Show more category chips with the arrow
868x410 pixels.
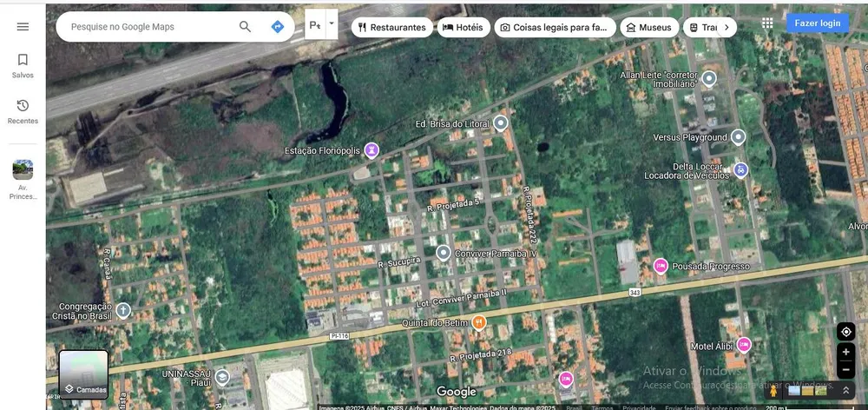727,27
